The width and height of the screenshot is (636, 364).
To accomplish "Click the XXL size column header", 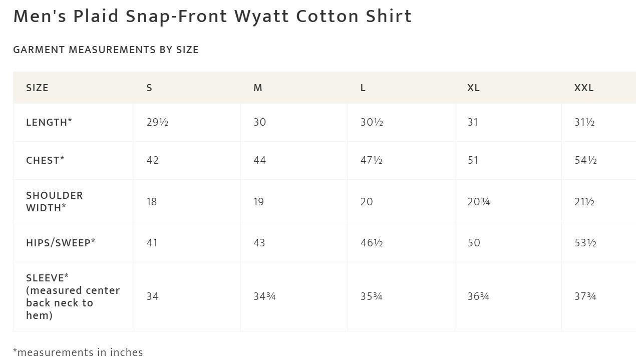I will tap(584, 88).
